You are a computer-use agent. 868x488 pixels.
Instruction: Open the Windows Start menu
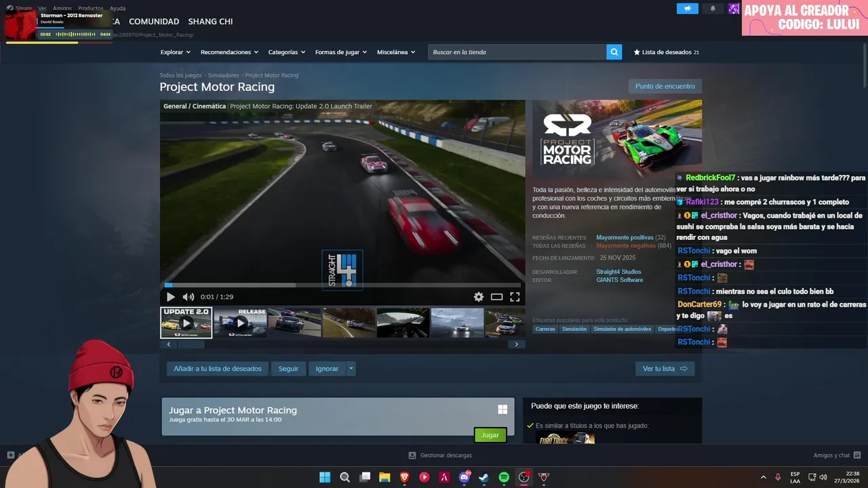[x=325, y=477]
